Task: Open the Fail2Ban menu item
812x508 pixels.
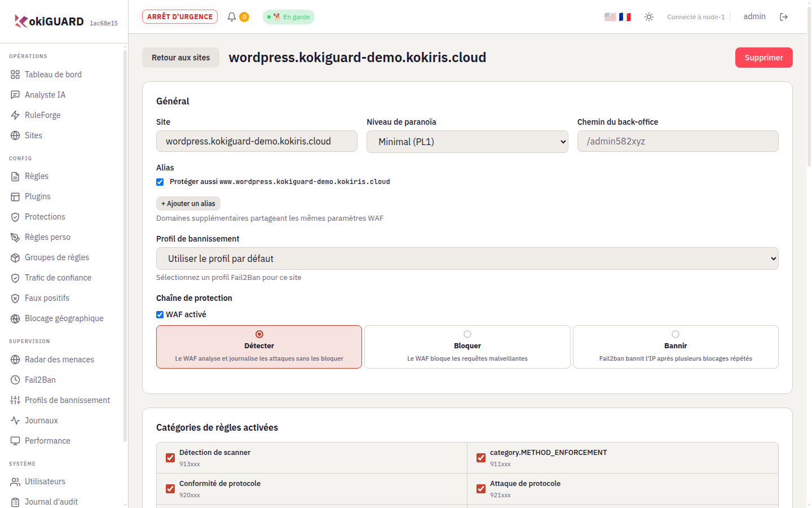Action: point(62,380)
